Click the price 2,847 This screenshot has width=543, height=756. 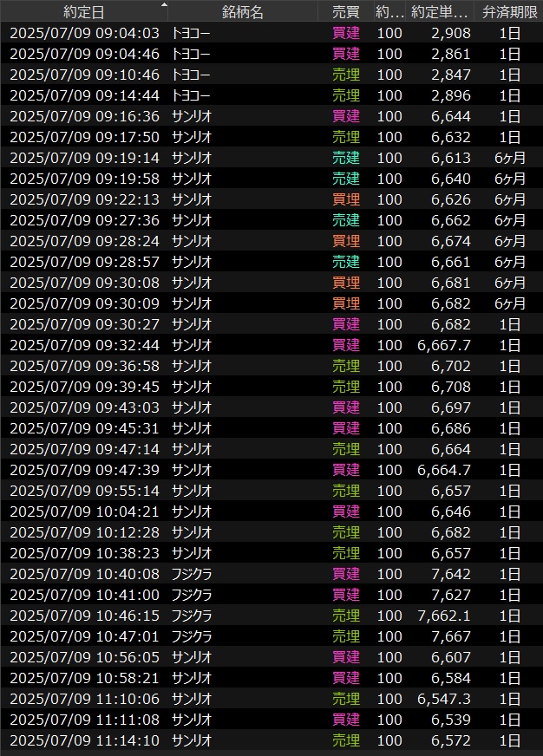coord(451,75)
